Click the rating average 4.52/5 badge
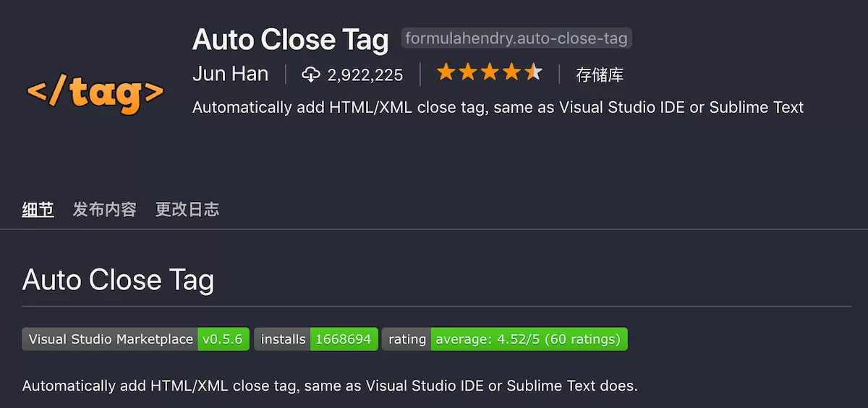Screen dimensions: 868x408 point(505,339)
